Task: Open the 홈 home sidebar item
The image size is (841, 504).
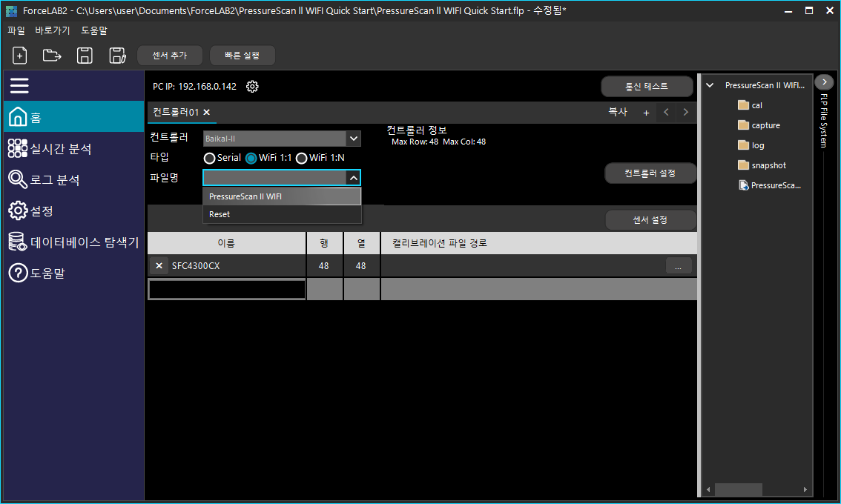Action: (x=74, y=116)
